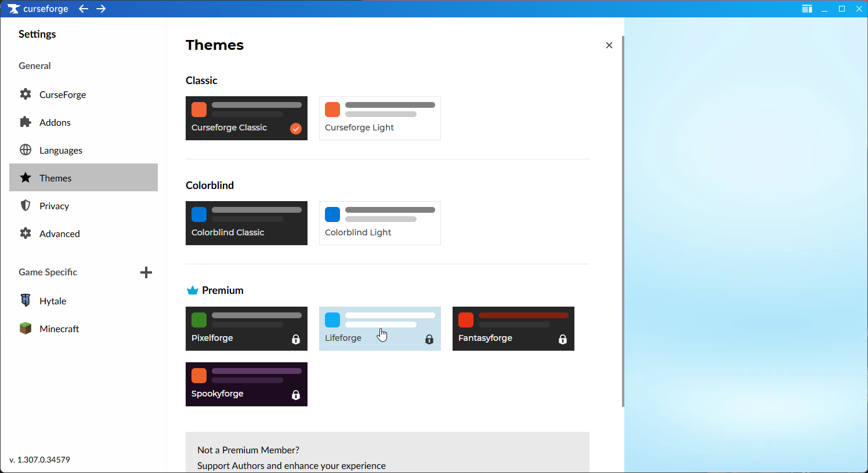Select the Curseforge Light theme
Viewport: 868px width, 473px height.
click(x=380, y=118)
